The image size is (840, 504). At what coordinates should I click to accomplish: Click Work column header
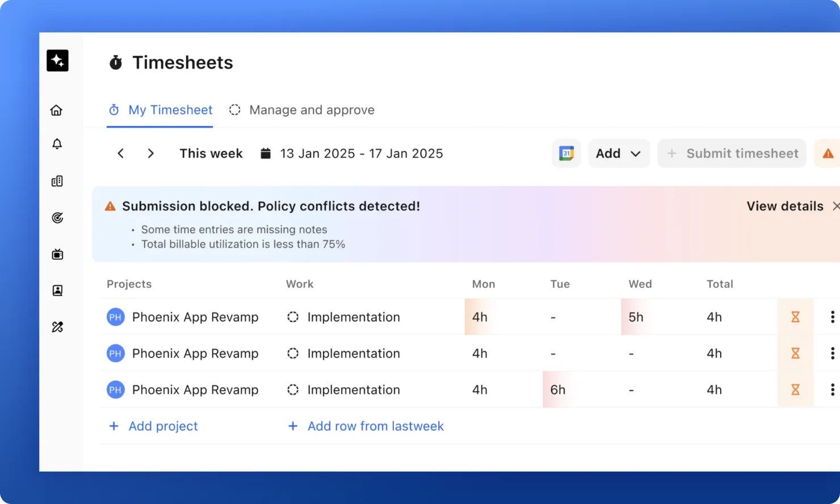coord(300,284)
